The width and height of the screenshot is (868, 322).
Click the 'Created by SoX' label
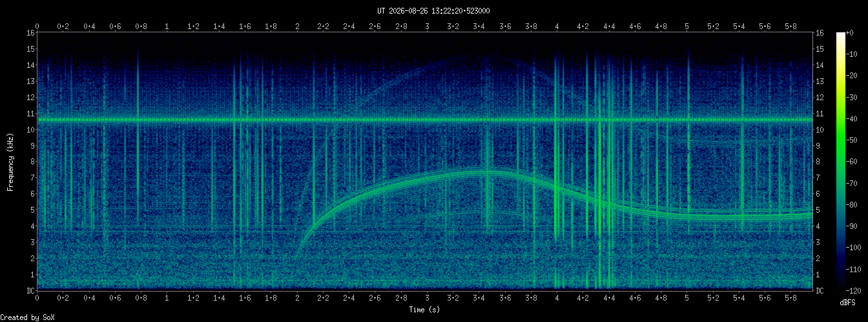pyautogui.click(x=27, y=317)
